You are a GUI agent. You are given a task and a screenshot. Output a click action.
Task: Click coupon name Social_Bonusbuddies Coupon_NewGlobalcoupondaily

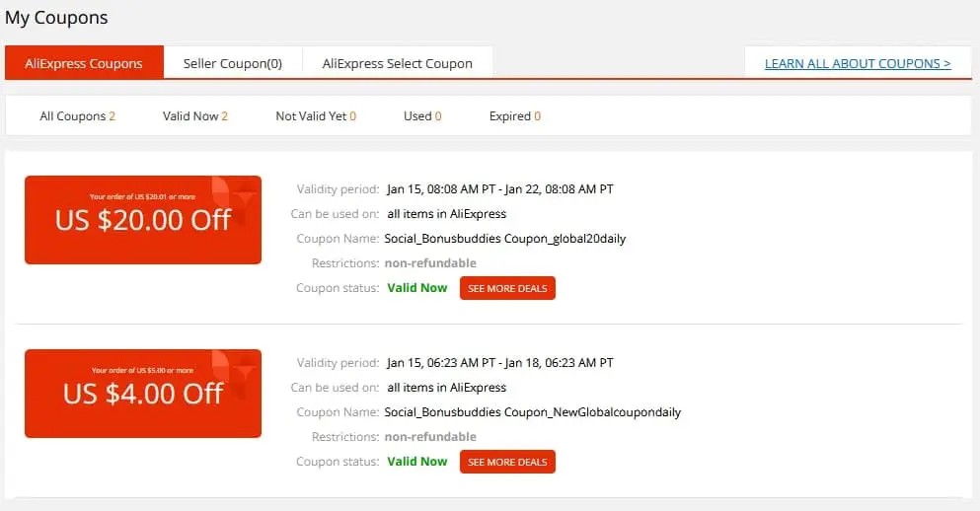point(533,412)
